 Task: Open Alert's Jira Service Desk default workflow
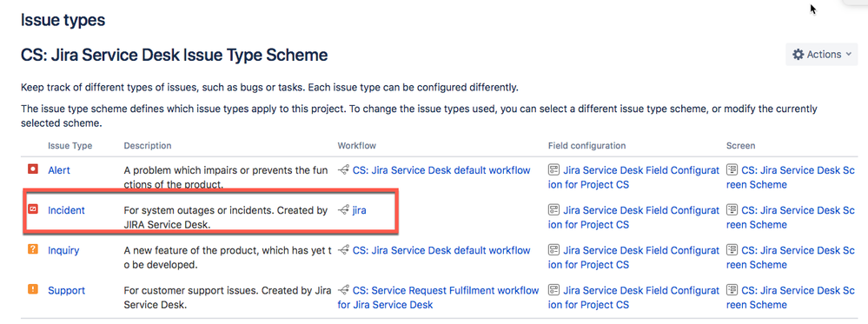[x=441, y=170]
